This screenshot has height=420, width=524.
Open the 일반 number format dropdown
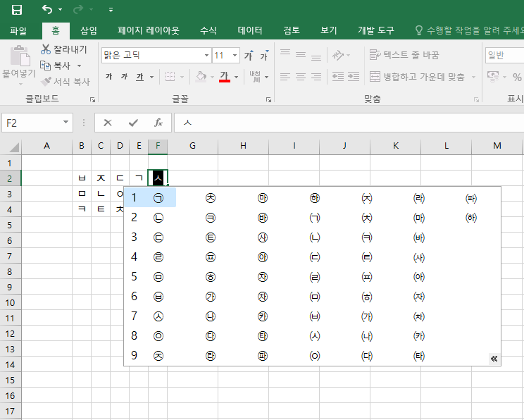(x=504, y=56)
